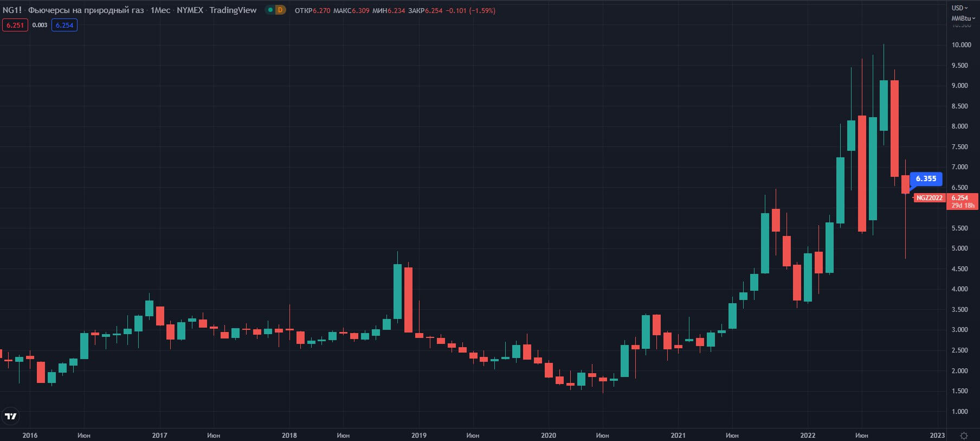Screen dimensions: 980x441
Task: Click the 8.000 price axis label
Action: pos(960,126)
